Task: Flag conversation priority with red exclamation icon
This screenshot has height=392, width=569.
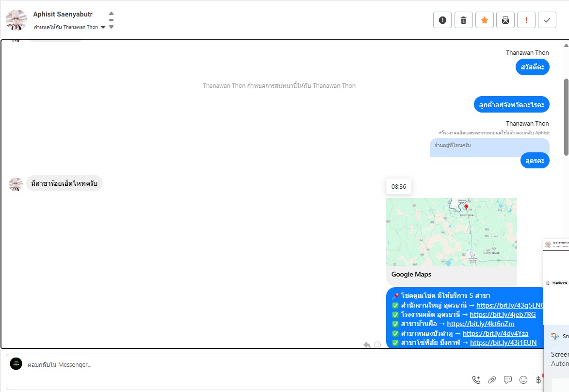Action: (x=526, y=20)
